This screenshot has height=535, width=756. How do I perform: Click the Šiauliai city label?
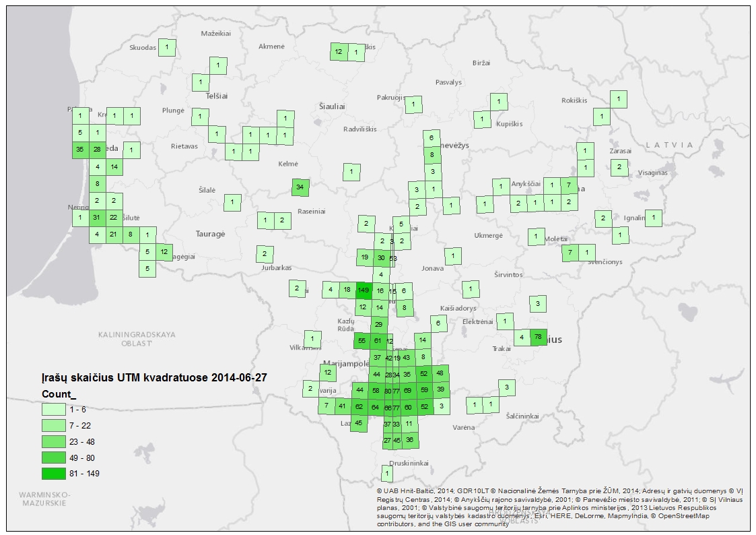pyautogui.click(x=332, y=106)
